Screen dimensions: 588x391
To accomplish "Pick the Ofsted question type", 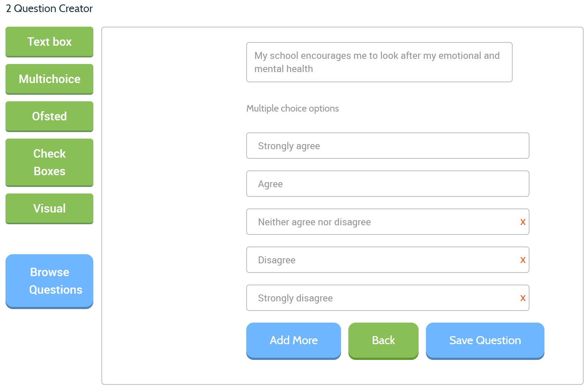I will (49, 116).
